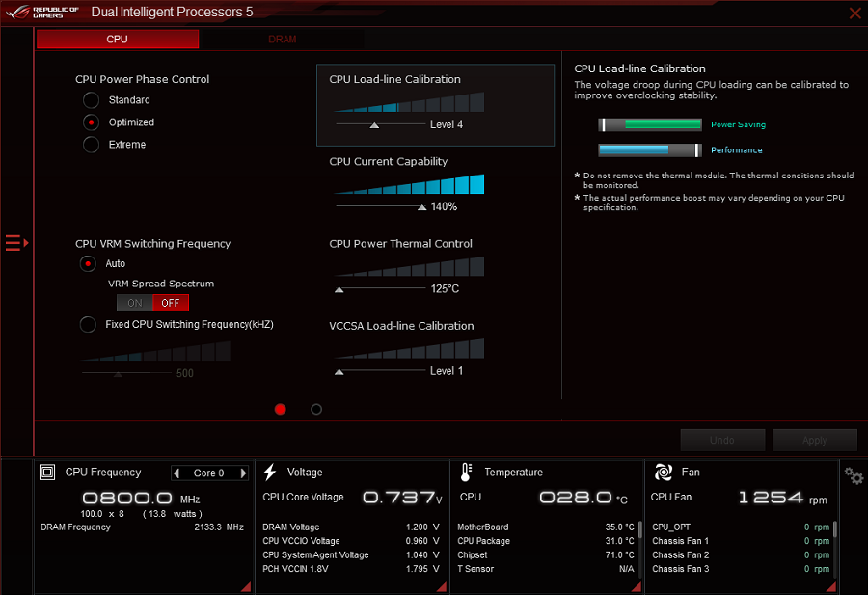Click the 140% current capability value
Screen dimensions: 868x595
pos(444,206)
